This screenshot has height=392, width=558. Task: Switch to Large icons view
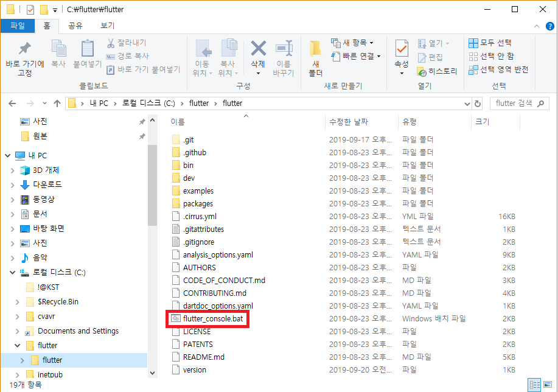click(548, 385)
